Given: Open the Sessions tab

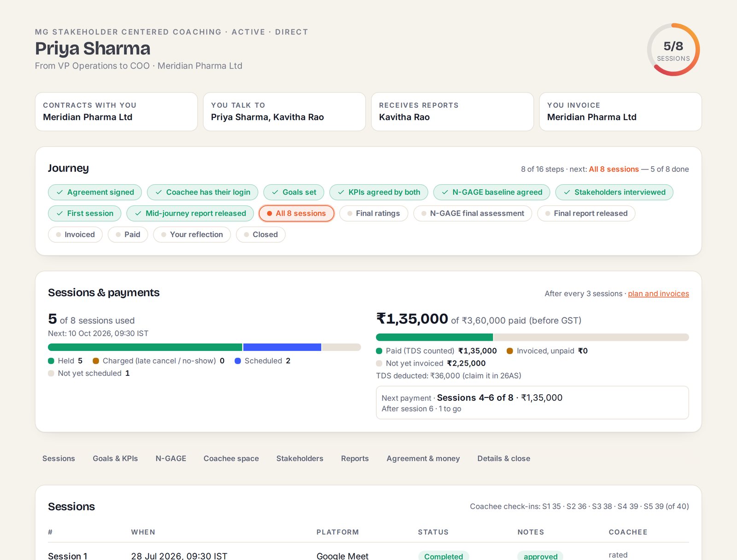Looking at the screenshot, I should pos(58,458).
